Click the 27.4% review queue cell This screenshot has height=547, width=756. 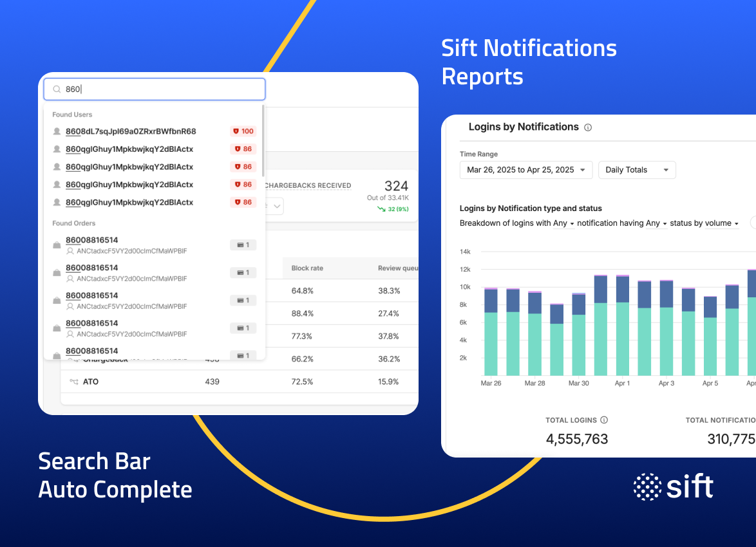point(388,313)
